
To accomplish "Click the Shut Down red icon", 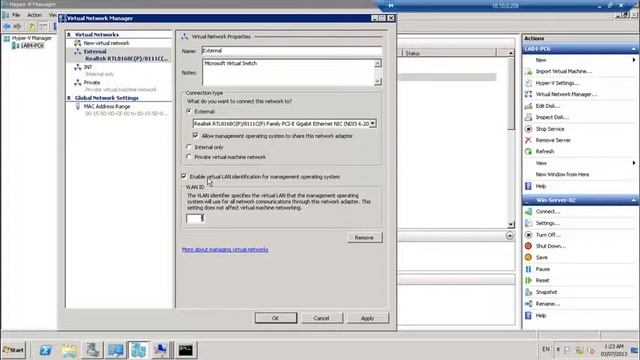I will coord(528,246).
